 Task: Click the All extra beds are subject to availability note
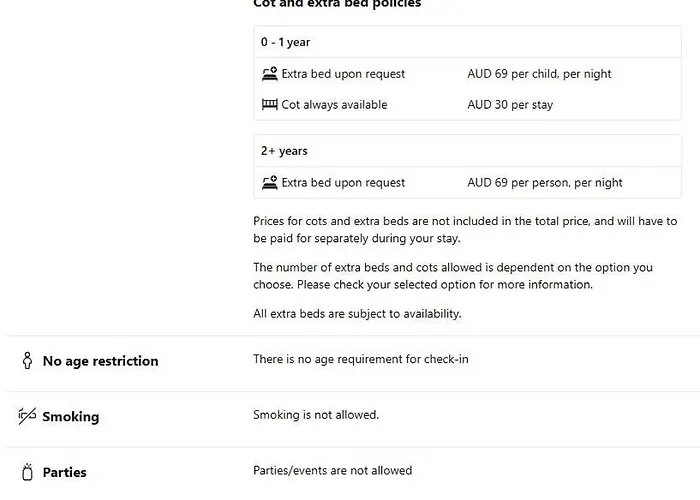tap(357, 314)
